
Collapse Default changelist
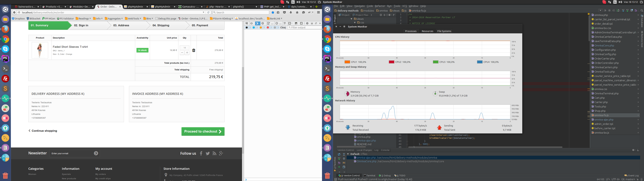point(348,154)
